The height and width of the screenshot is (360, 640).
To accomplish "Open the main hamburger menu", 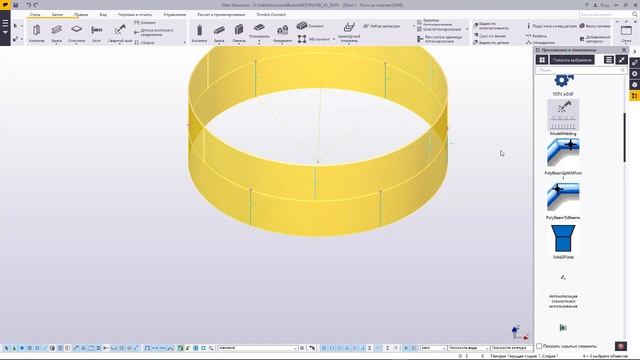I will (5, 27).
